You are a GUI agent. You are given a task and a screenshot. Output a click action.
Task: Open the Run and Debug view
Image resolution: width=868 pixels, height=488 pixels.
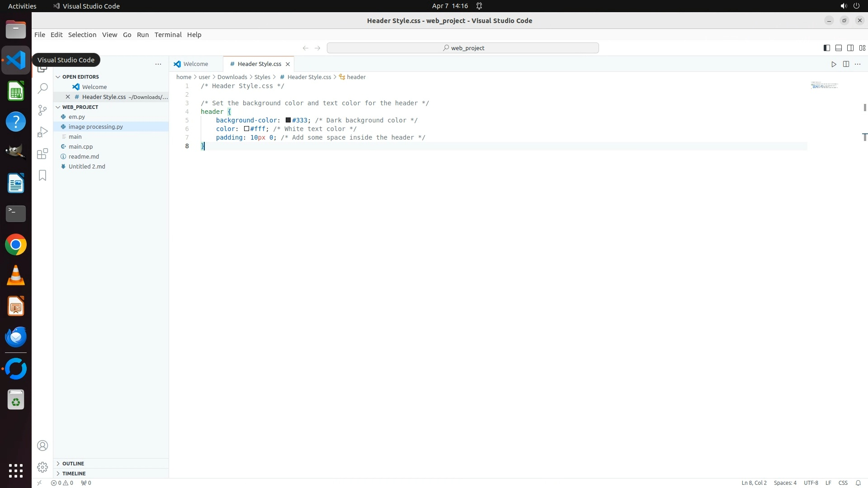(x=42, y=132)
